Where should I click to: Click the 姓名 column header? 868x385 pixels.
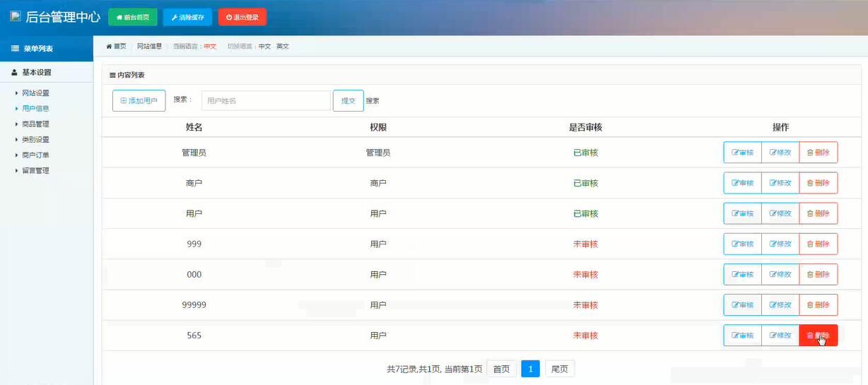[194, 127]
